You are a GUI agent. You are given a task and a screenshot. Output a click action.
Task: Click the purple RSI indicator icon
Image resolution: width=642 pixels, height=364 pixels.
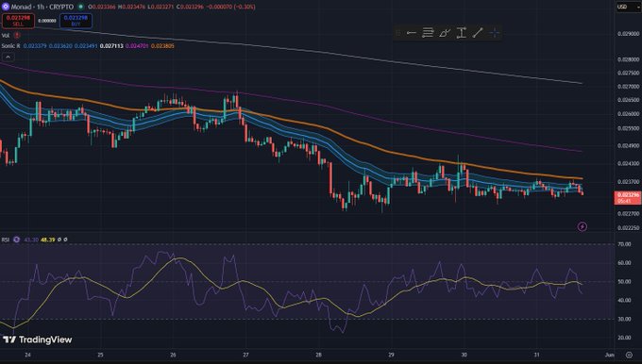coord(16,240)
